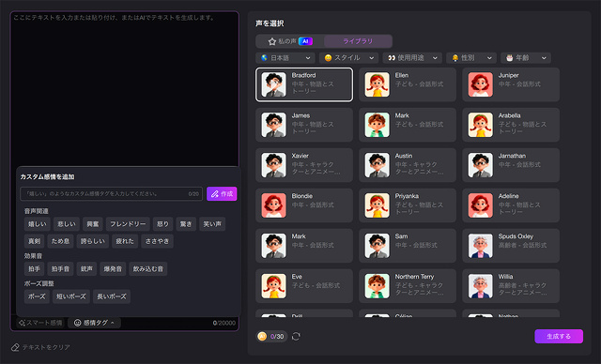Select the 疲れた emotion tag
Image resolution: width=601 pixels, height=364 pixels.
(125, 241)
